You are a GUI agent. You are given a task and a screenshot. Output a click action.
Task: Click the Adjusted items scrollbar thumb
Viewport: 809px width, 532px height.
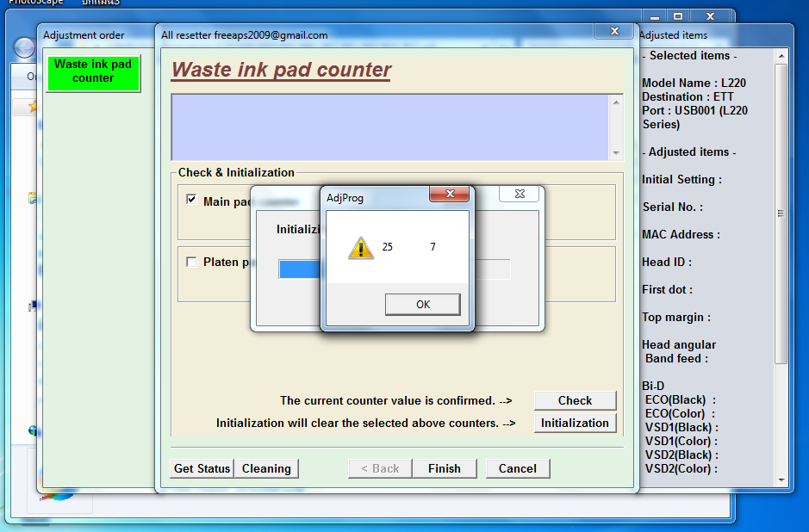pyautogui.click(x=781, y=213)
